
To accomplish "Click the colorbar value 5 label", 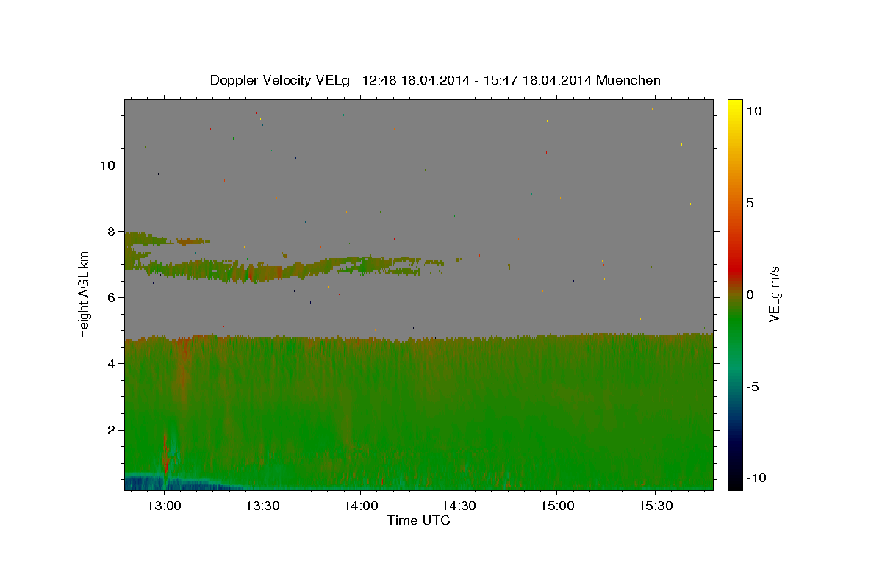I will 750,203.
